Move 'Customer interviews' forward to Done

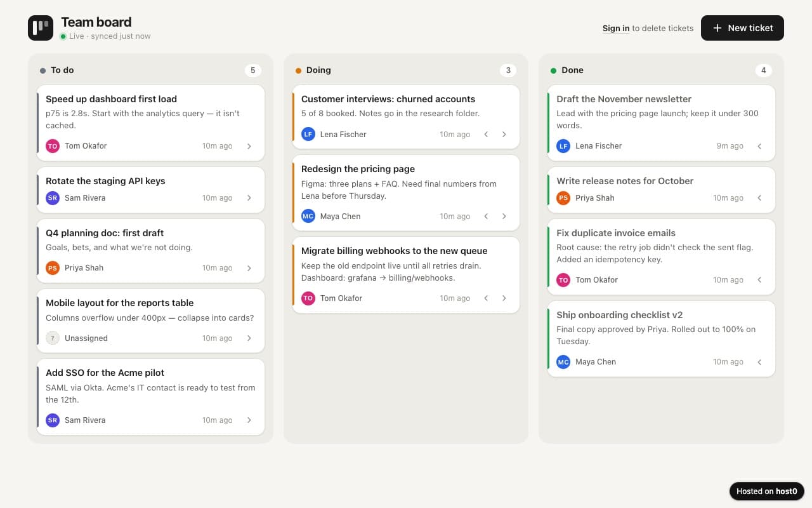[x=504, y=135]
